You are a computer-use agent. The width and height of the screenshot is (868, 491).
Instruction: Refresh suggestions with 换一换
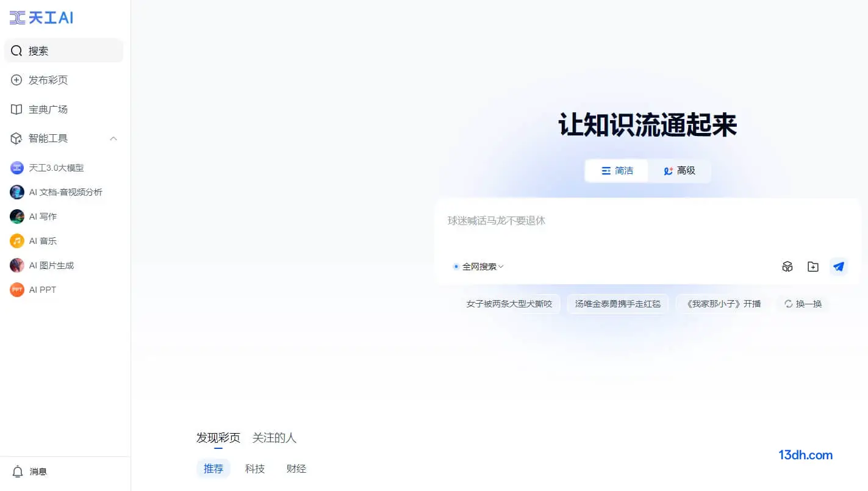pyautogui.click(x=803, y=304)
